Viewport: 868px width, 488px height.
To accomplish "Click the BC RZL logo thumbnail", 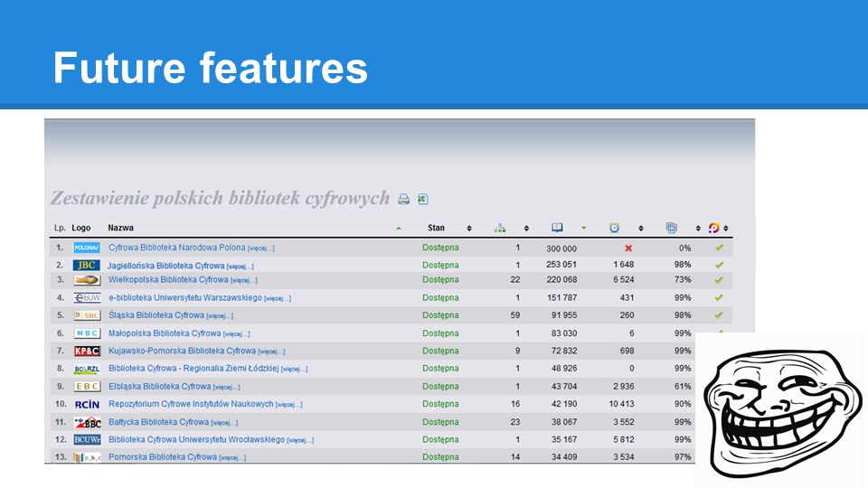I will [87, 369].
